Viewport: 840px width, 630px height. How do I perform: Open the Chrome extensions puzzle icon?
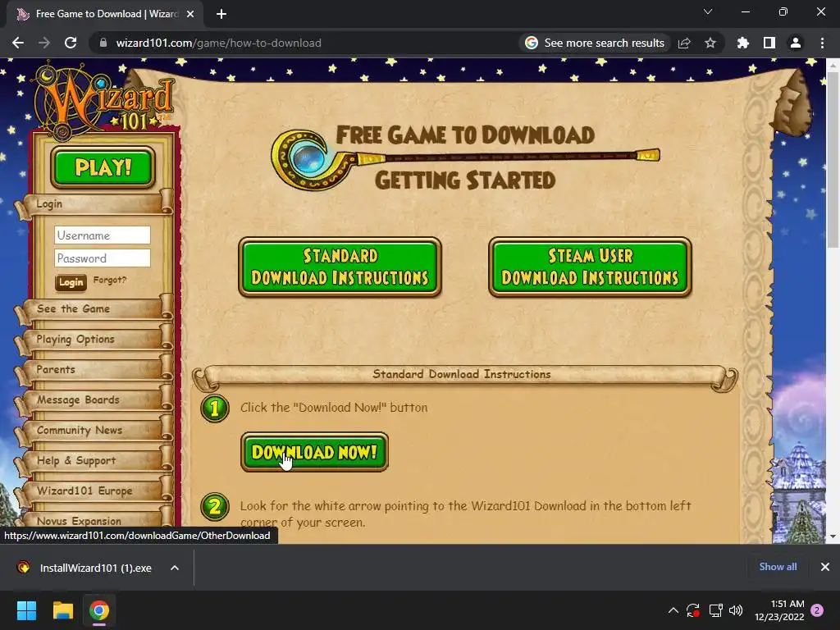click(742, 43)
